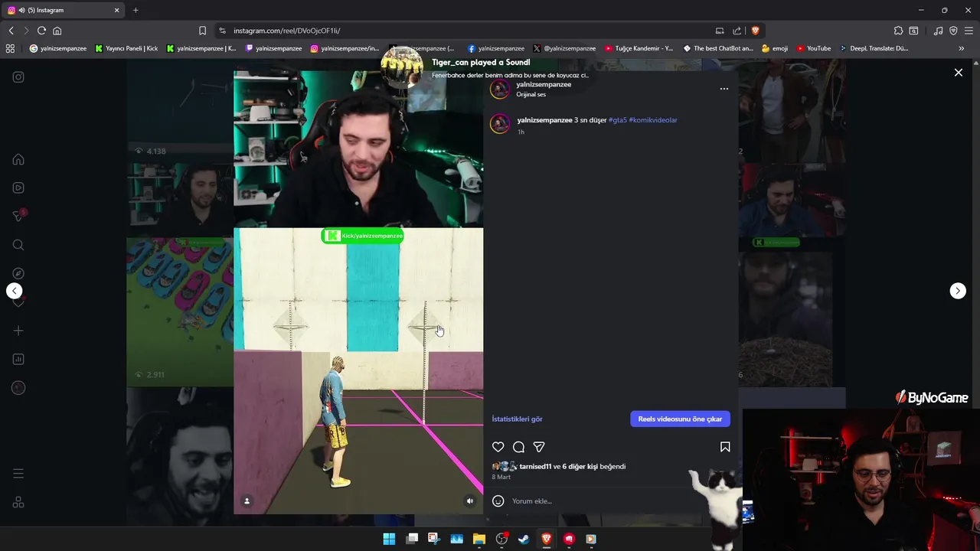Open Steam from taskbar
The width and height of the screenshot is (980, 551).
[x=524, y=539]
